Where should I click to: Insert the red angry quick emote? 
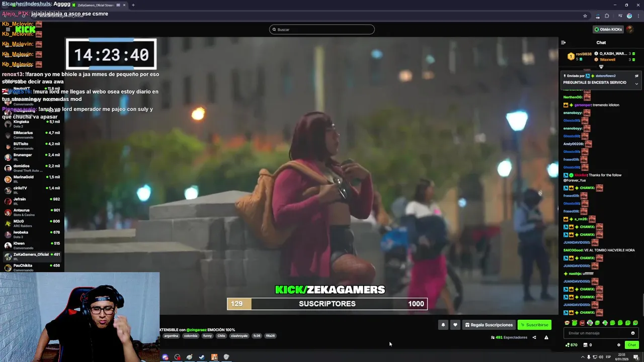582,323
